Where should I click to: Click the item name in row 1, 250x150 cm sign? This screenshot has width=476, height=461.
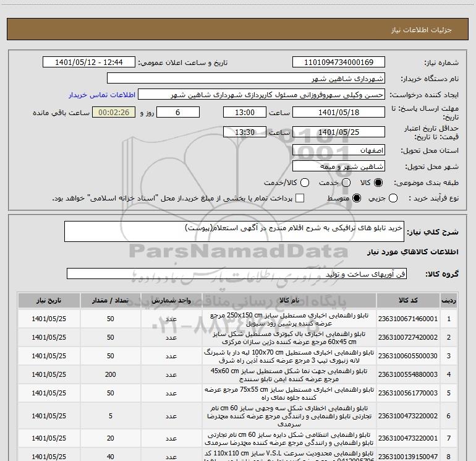tap(289, 319)
